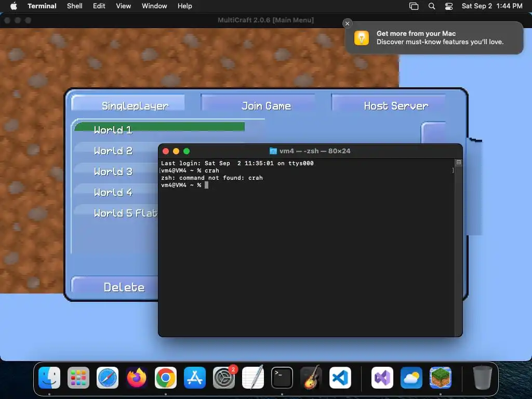Close the Terminal window red button

pos(166,151)
